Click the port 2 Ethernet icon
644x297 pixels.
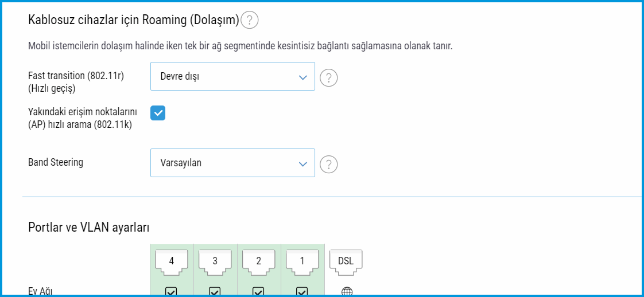click(x=258, y=261)
